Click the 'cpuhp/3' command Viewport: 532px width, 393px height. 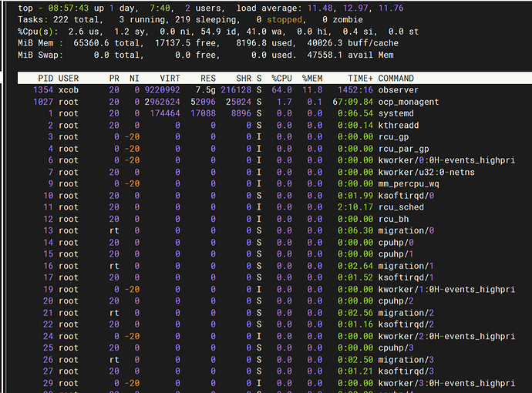pyautogui.click(x=396, y=348)
